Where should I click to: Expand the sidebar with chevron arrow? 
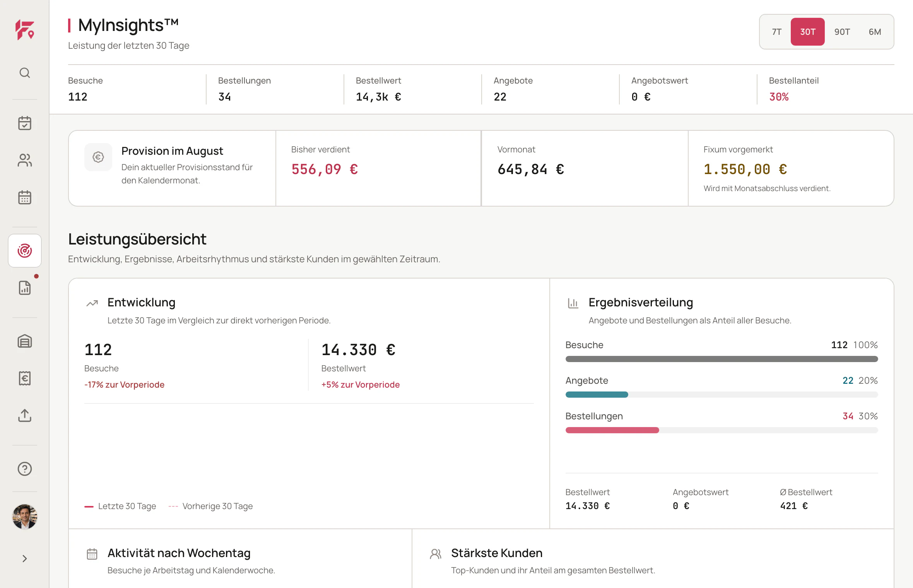[x=25, y=559]
